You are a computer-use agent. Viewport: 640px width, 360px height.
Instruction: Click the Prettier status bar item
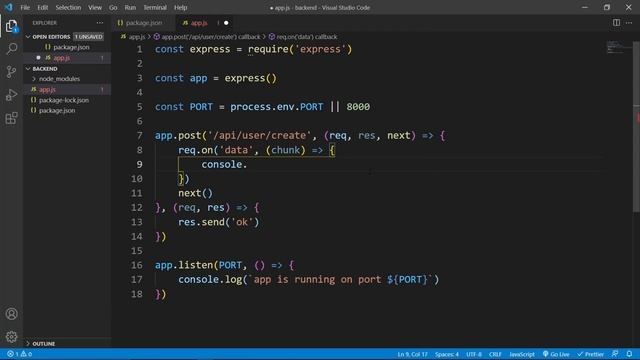590,354
